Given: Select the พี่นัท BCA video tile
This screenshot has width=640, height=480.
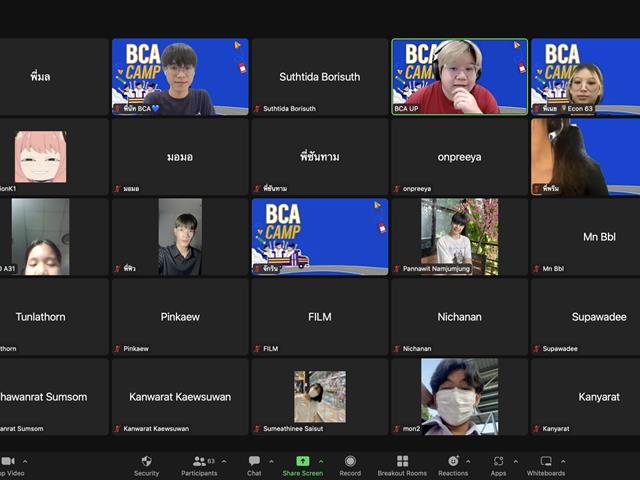Looking at the screenshot, I should pos(180,77).
